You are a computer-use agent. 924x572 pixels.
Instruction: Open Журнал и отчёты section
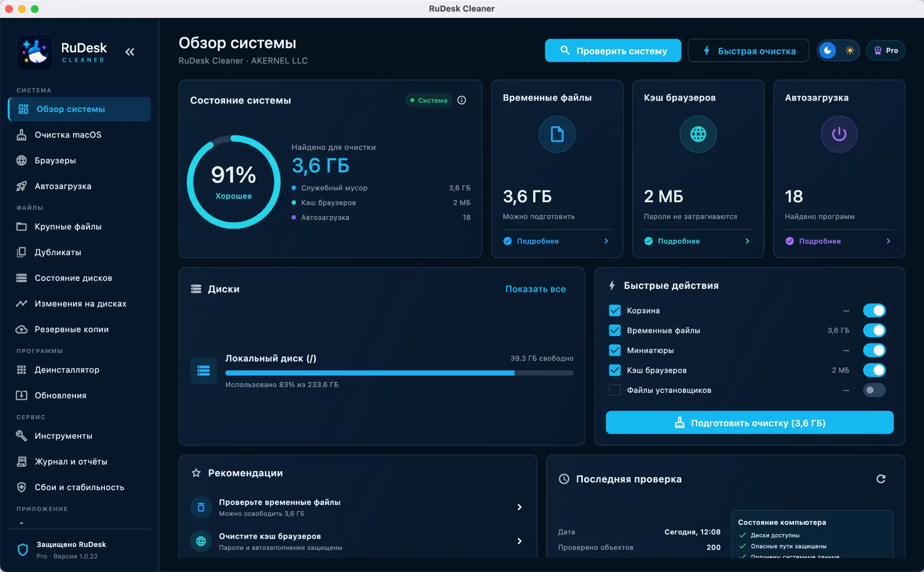point(79,461)
